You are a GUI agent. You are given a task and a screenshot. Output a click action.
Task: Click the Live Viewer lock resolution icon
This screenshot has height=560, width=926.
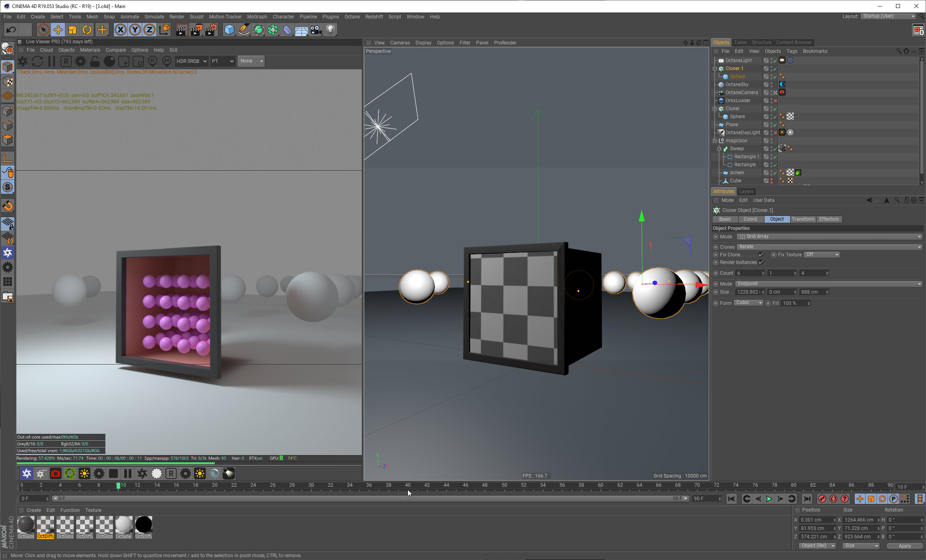pos(95,61)
